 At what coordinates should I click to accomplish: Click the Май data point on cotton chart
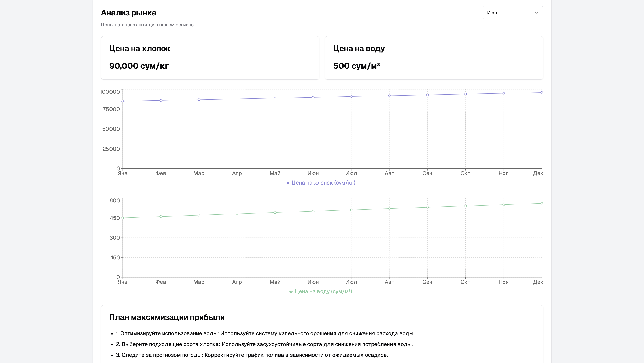[x=275, y=98]
